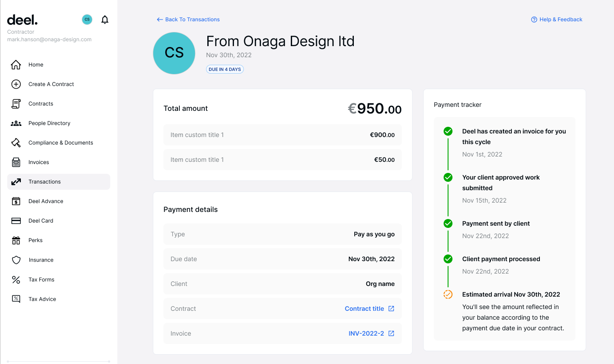Open the Home menu item
614x364 pixels.
[59, 65]
